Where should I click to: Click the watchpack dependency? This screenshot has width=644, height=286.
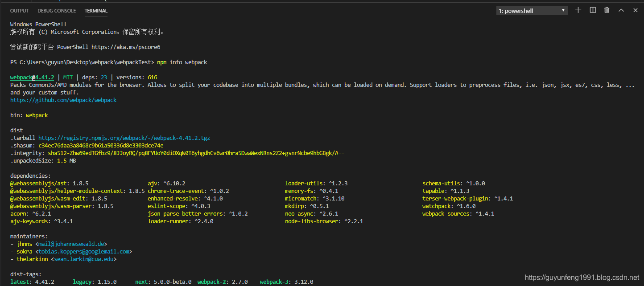(449, 206)
